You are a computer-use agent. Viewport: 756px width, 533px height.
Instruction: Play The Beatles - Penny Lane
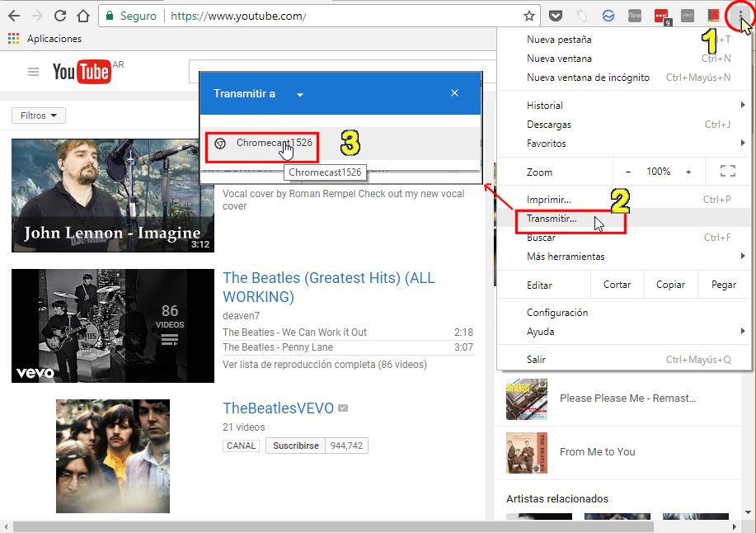[x=278, y=347]
